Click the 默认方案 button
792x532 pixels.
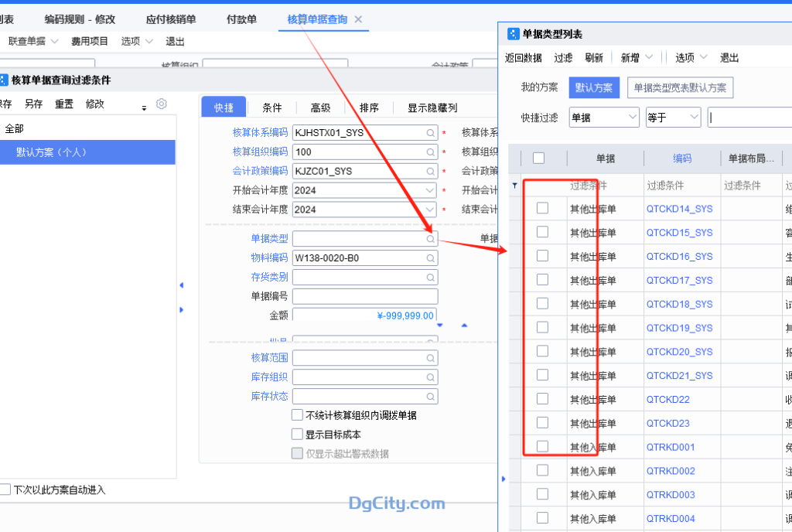595,87
